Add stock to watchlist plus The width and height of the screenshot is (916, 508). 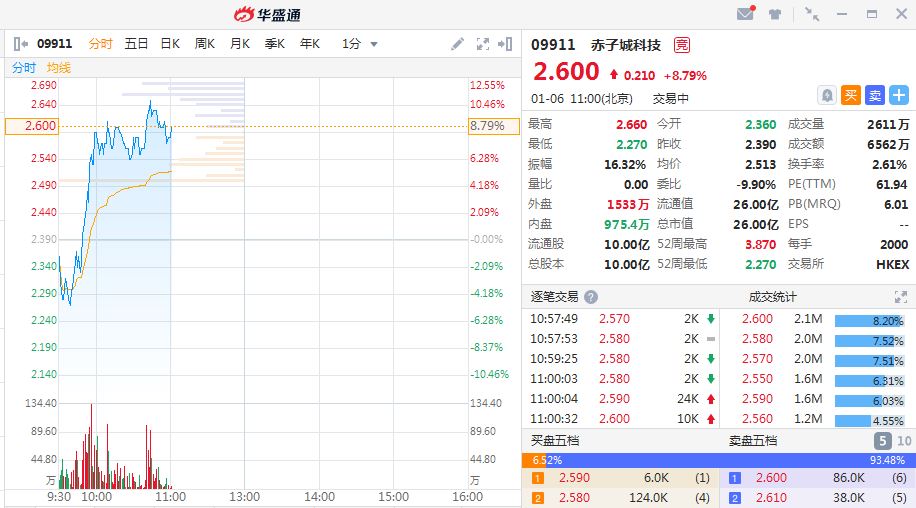[899, 95]
